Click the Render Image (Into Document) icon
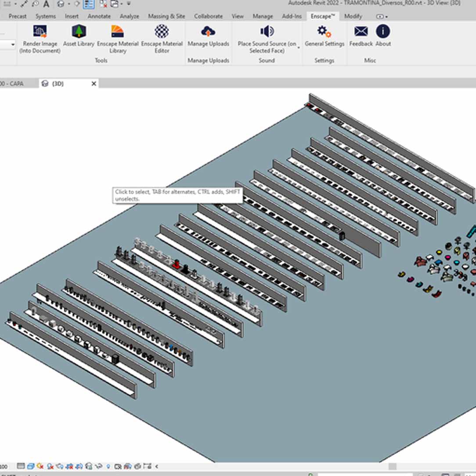The width and height of the screenshot is (476, 476). click(40, 32)
